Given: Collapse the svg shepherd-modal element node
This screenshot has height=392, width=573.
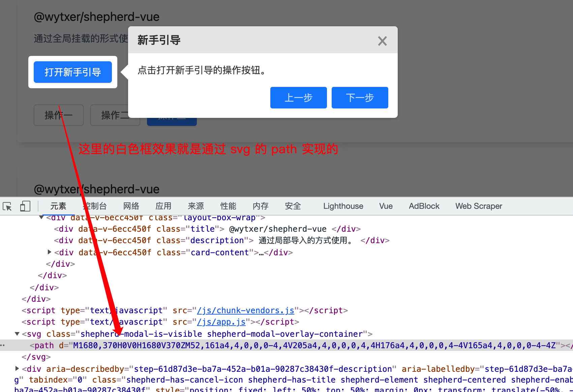Looking at the screenshot, I should 17,334.
